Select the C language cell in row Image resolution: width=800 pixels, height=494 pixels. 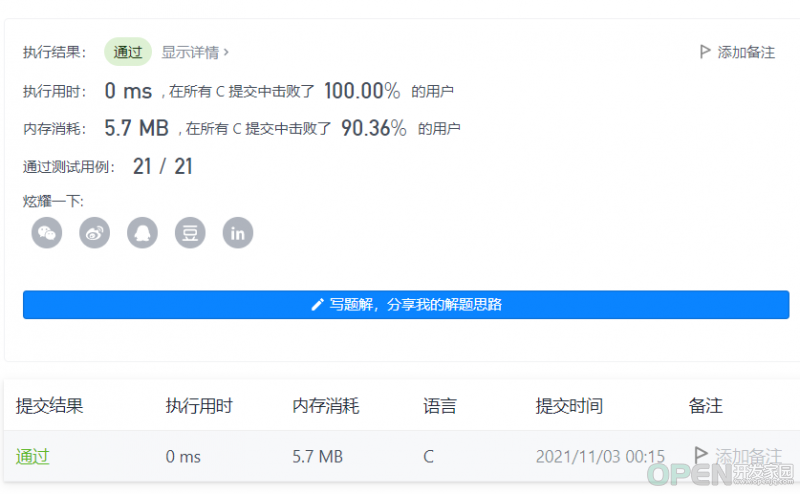pyautogui.click(x=428, y=456)
